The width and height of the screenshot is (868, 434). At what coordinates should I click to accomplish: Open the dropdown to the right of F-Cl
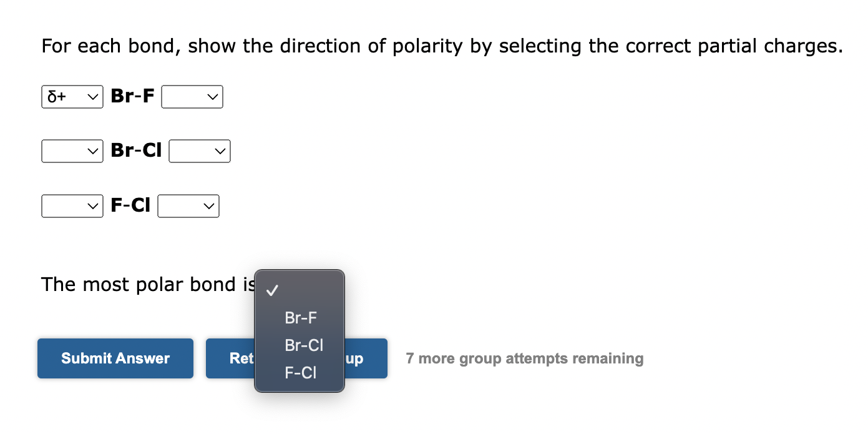tap(188, 205)
